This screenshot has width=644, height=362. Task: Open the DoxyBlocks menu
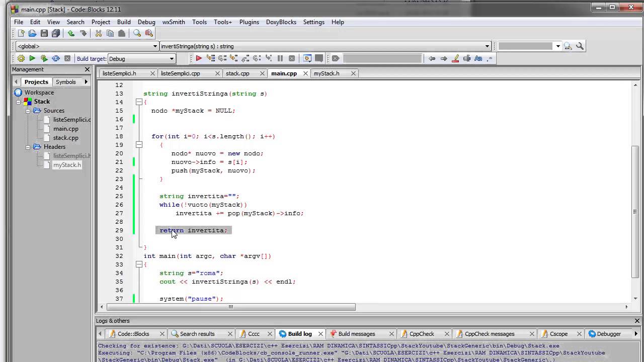(281, 22)
